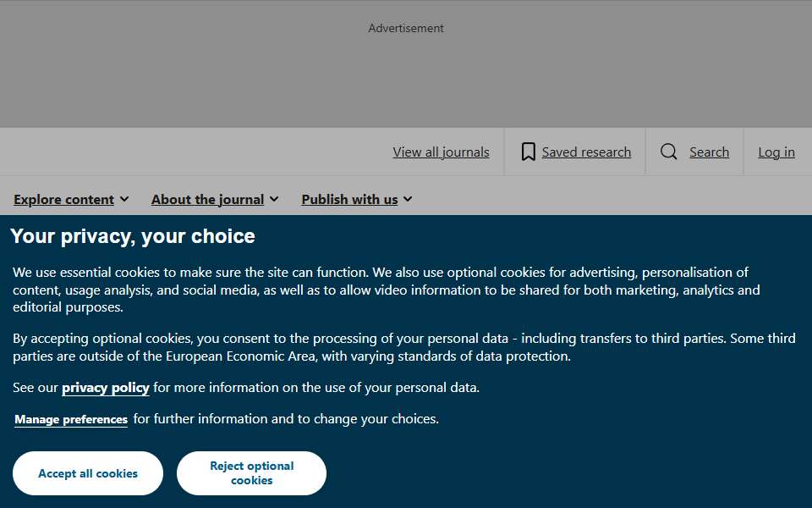Click the Your privacy, your choice heading

133,236
